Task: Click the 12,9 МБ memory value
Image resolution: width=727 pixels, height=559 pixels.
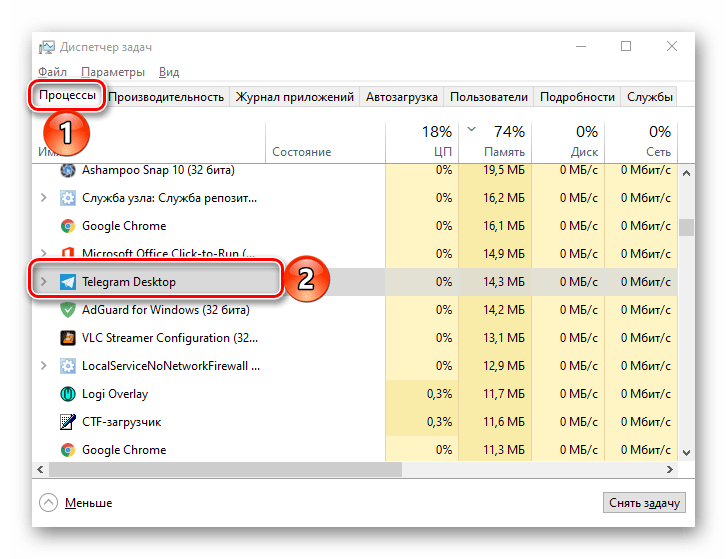Action: [504, 366]
